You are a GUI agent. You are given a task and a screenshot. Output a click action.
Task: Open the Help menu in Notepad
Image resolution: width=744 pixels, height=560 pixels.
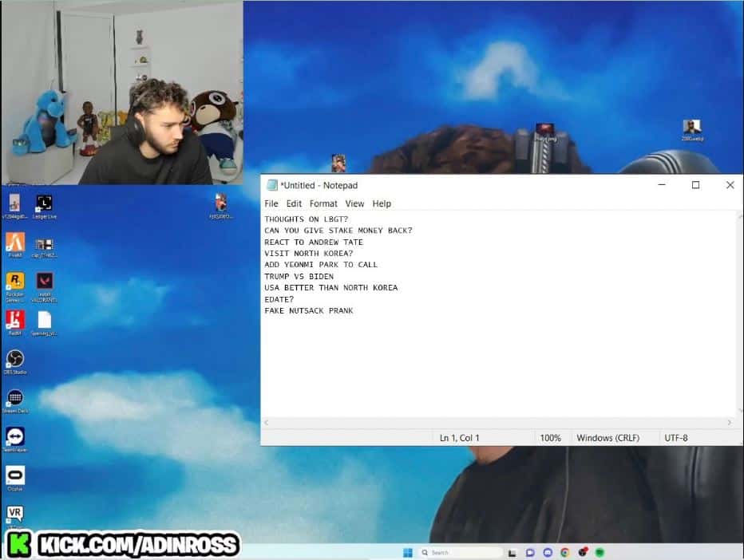click(382, 203)
